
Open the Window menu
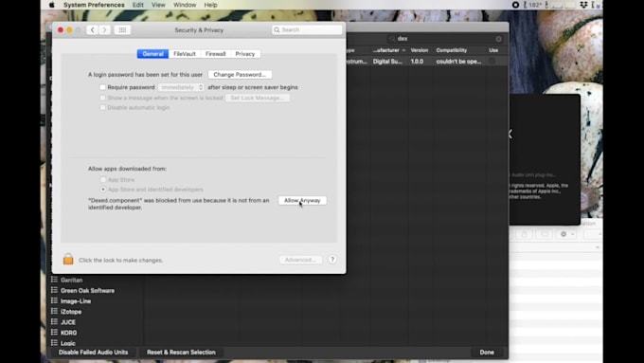[x=185, y=5]
